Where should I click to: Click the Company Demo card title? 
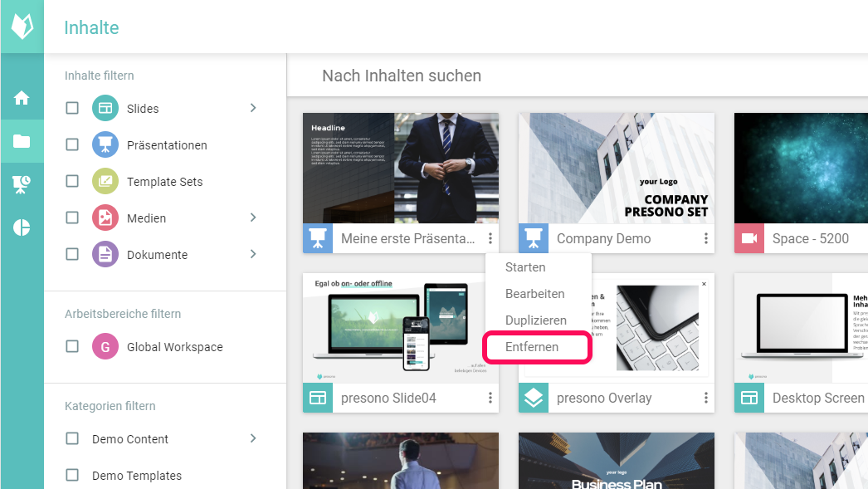click(603, 238)
